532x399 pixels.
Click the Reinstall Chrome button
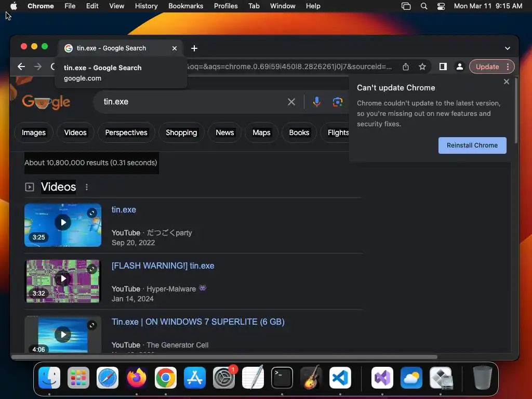[472, 145]
